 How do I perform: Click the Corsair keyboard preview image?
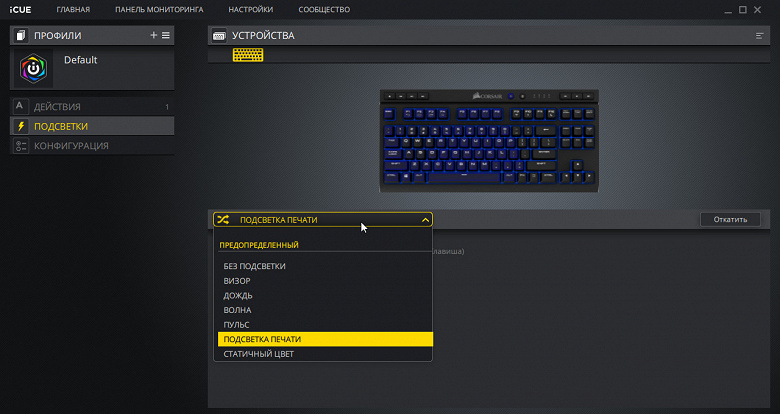(489, 141)
